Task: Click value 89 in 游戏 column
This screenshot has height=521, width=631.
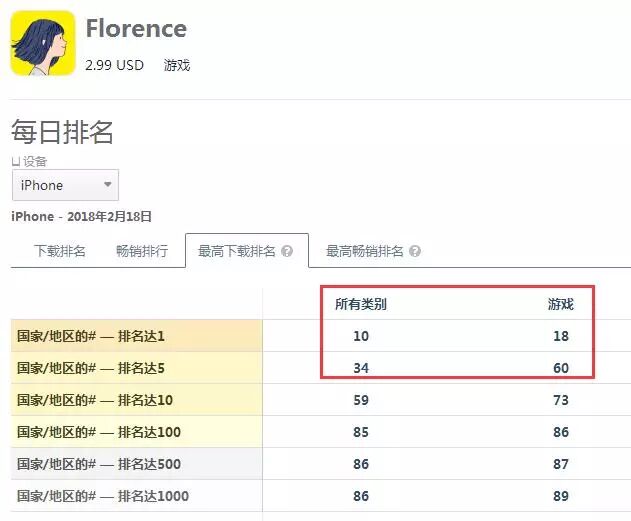Action: 561,496
